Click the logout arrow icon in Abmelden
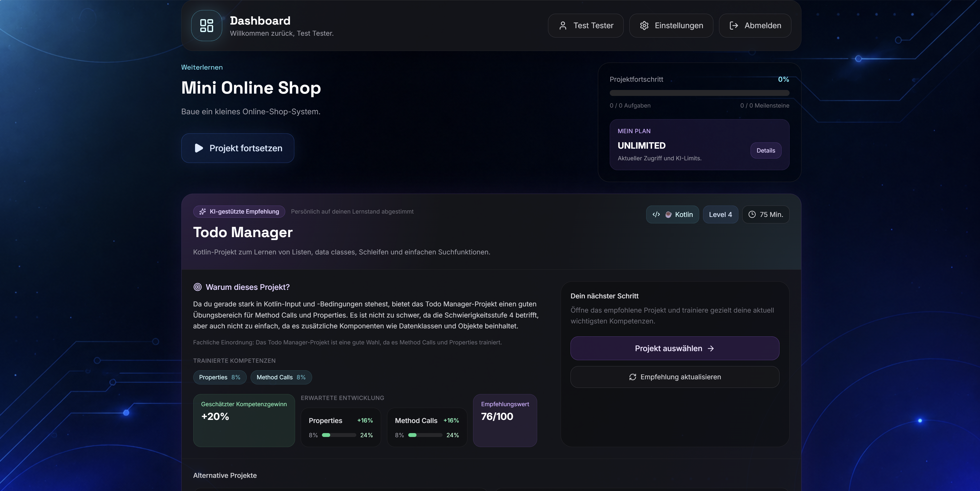The height and width of the screenshot is (491, 980). click(x=734, y=26)
